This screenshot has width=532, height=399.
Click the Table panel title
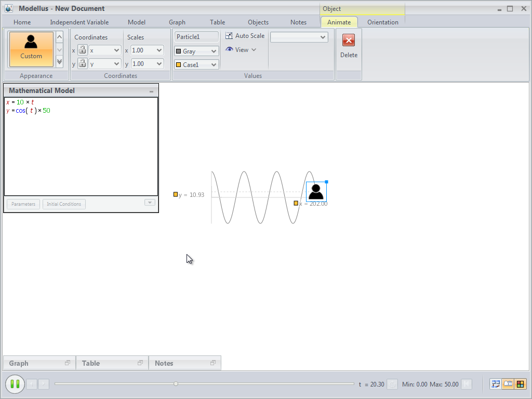[x=91, y=363]
